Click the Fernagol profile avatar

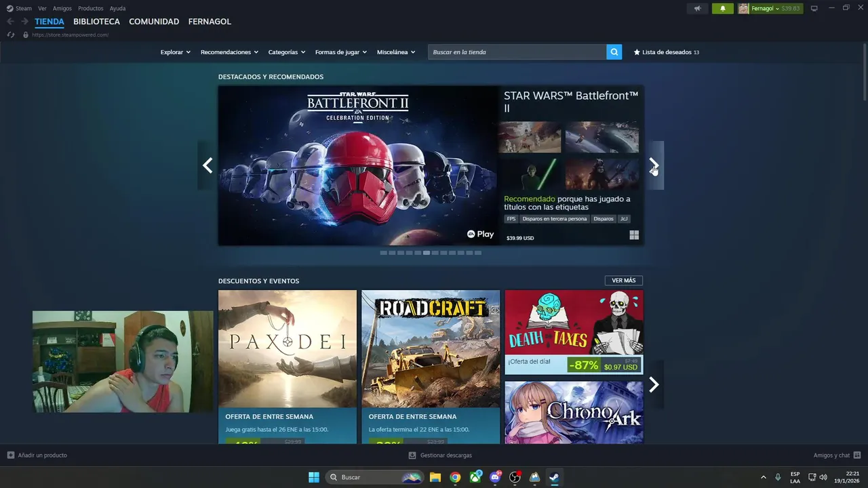point(743,9)
